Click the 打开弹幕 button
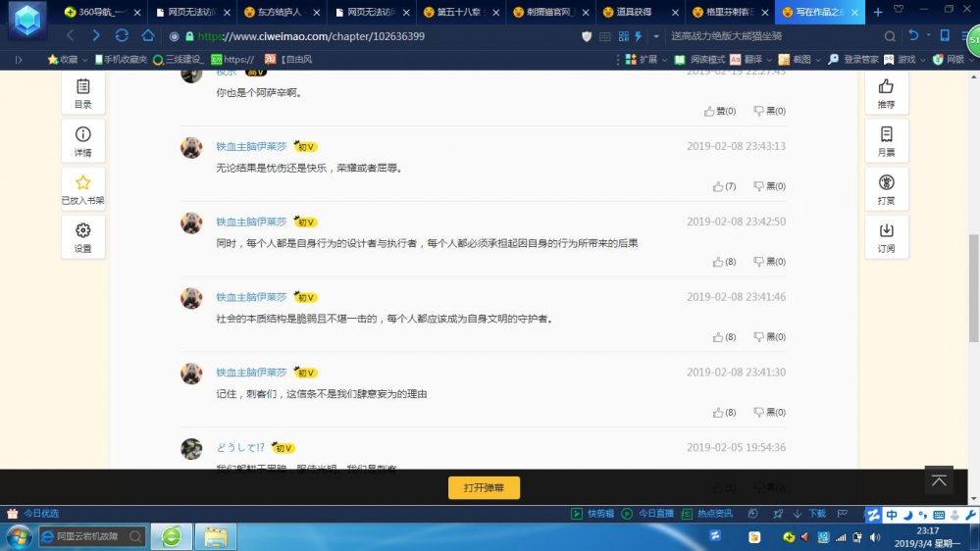980x551 pixels. click(484, 488)
